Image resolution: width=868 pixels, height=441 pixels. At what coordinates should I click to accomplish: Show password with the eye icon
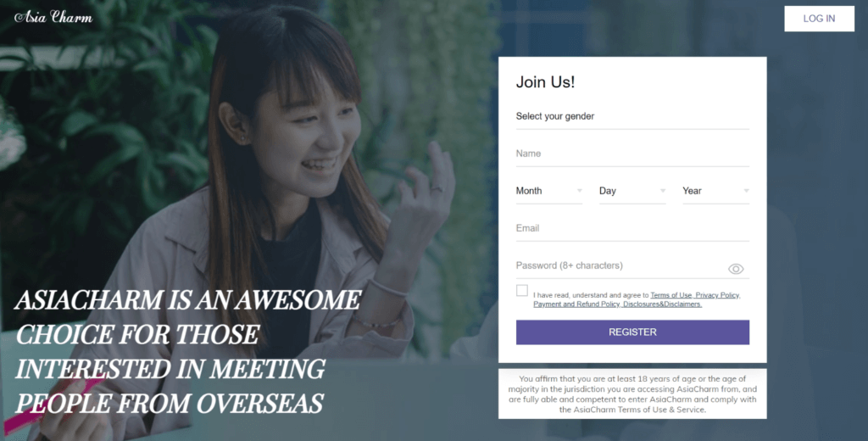click(x=736, y=269)
